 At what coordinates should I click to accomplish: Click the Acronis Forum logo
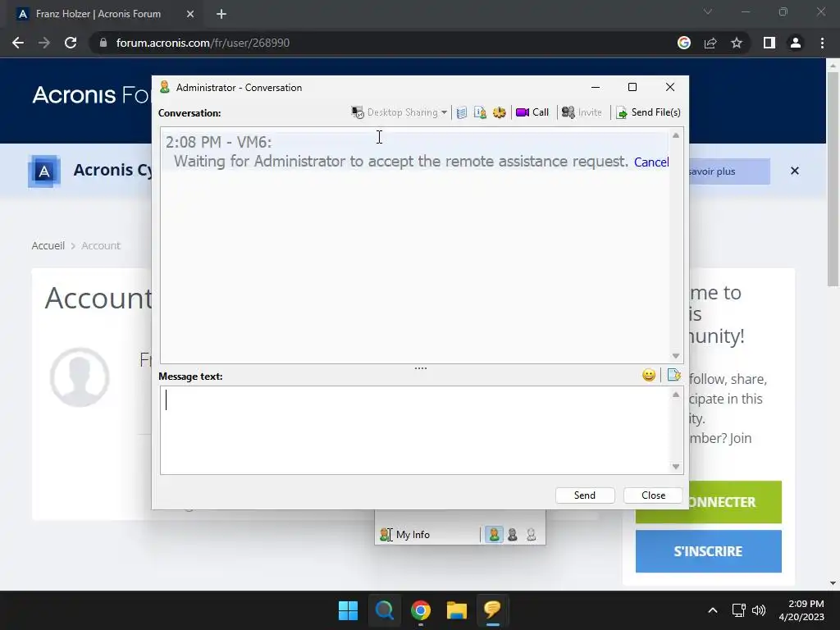click(x=92, y=95)
